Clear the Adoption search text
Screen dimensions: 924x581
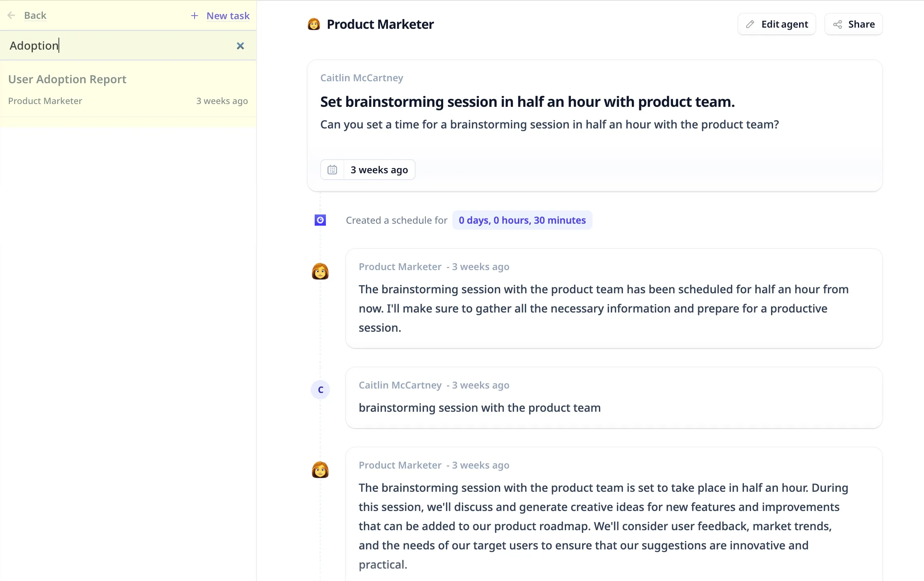(240, 46)
